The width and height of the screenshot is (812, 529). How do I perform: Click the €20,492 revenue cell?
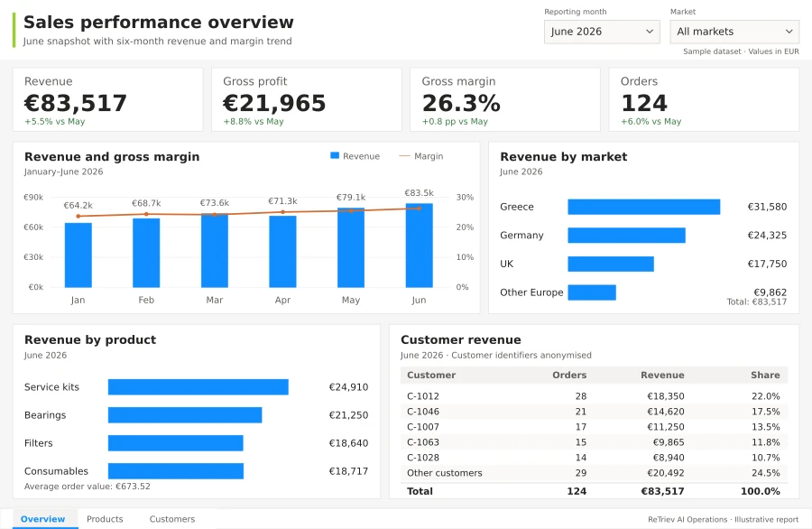(x=666, y=472)
